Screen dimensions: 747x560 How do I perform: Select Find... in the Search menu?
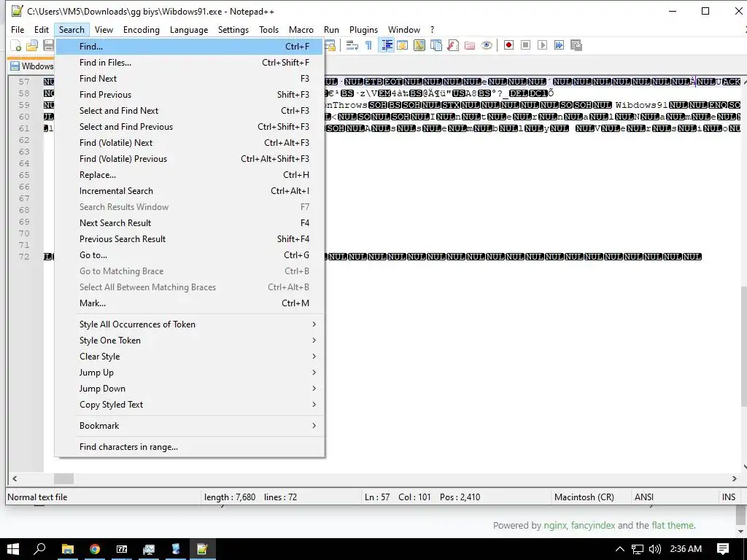pos(190,46)
